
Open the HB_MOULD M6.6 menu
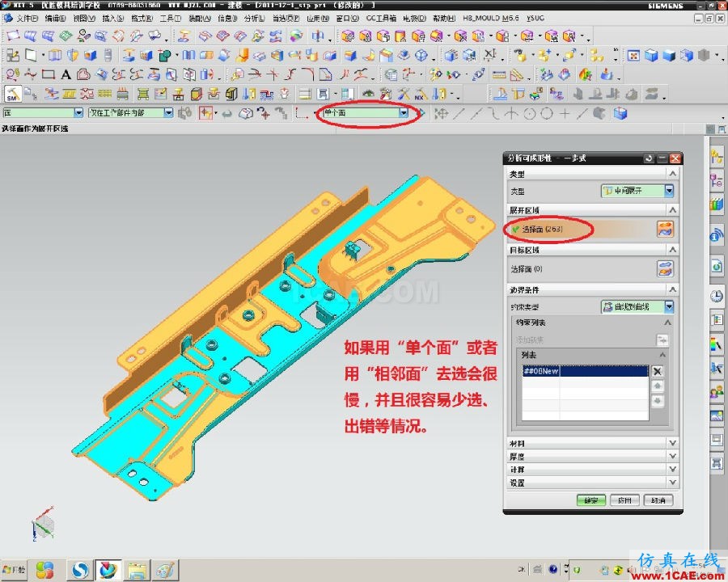(x=491, y=18)
